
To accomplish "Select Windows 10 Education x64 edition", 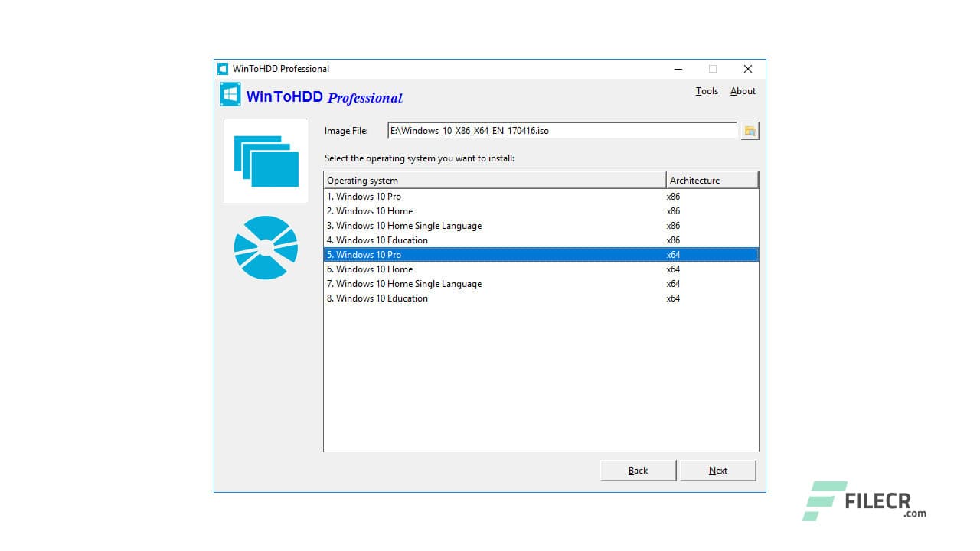I will click(459, 298).
